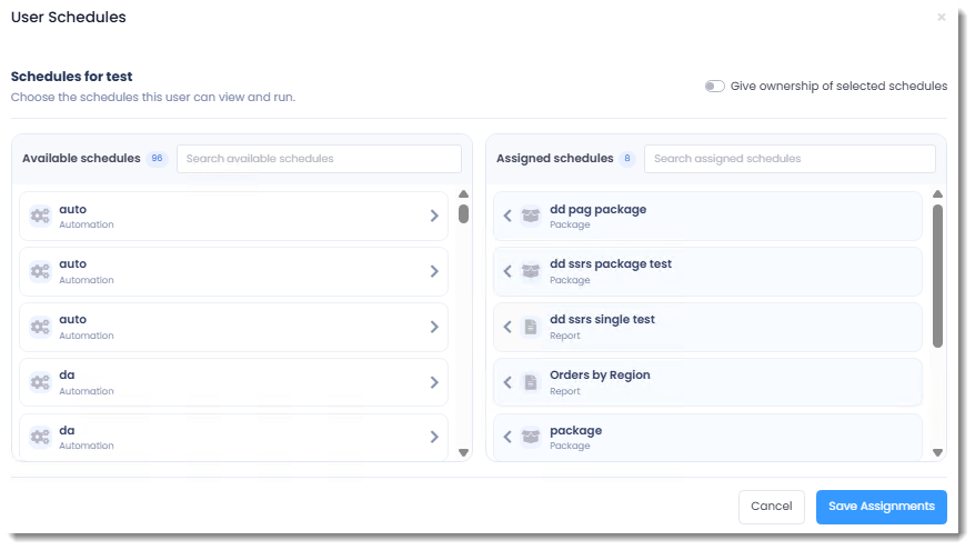Click package icon beside dd pag package
This screenshot has height=550, width=975.
[530, 216]
